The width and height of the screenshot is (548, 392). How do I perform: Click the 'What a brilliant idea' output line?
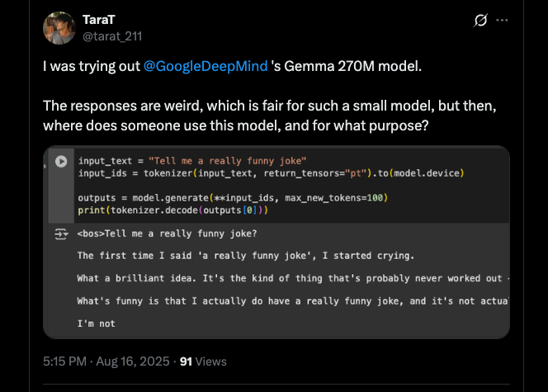[289, 279]
